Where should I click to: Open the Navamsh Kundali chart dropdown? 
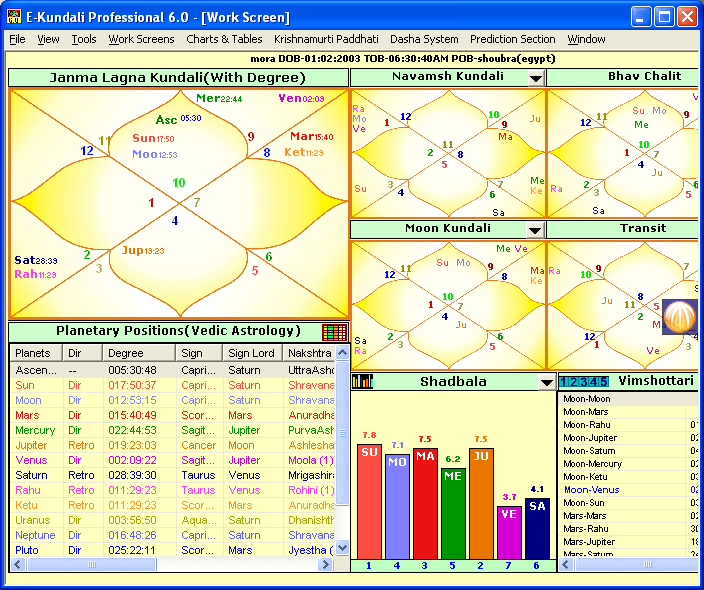pyautogui.click(x=536, y=78)
